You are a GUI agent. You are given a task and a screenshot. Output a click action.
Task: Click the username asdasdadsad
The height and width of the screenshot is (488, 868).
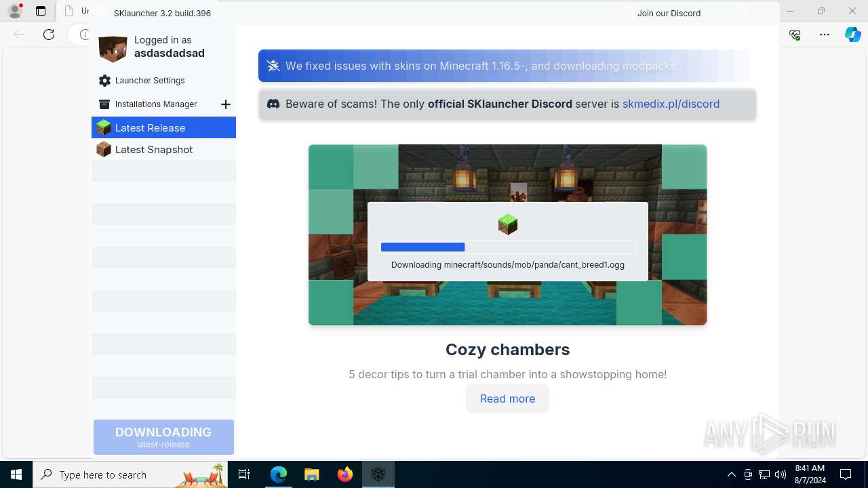coord(170,54)
